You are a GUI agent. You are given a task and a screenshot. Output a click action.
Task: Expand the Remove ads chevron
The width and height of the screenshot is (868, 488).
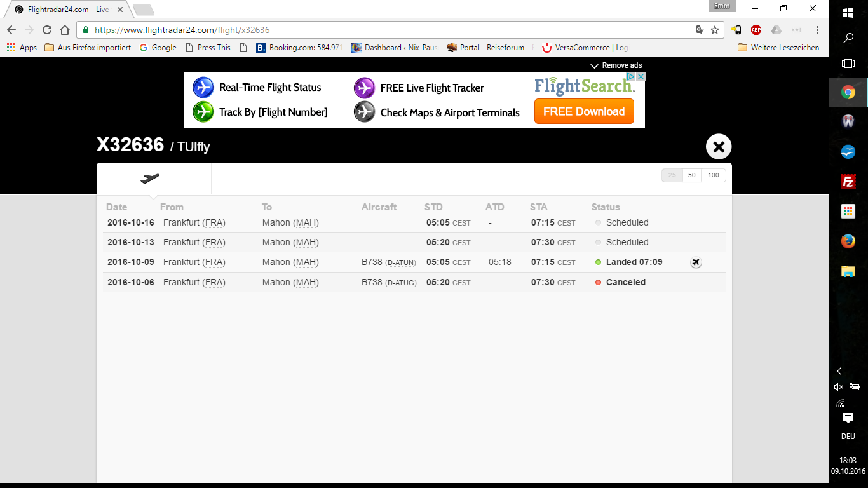(x=595, y=65)
